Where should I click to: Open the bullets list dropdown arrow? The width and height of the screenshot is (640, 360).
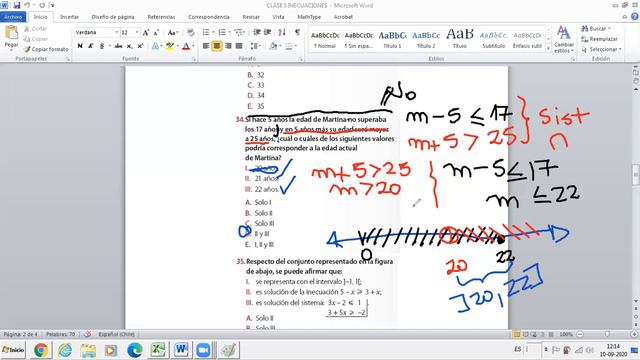point(213,32)
